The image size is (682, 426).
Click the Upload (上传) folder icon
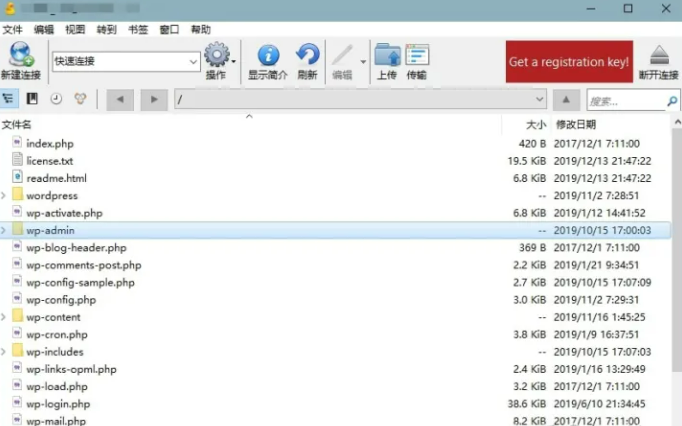[387, 55]
